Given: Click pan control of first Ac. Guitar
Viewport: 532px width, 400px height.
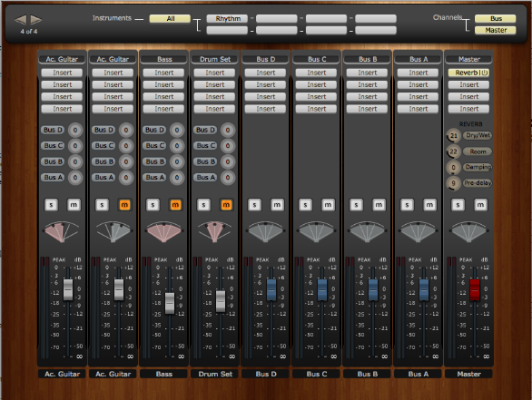Looking at the screenshot, I should (62, 231).
